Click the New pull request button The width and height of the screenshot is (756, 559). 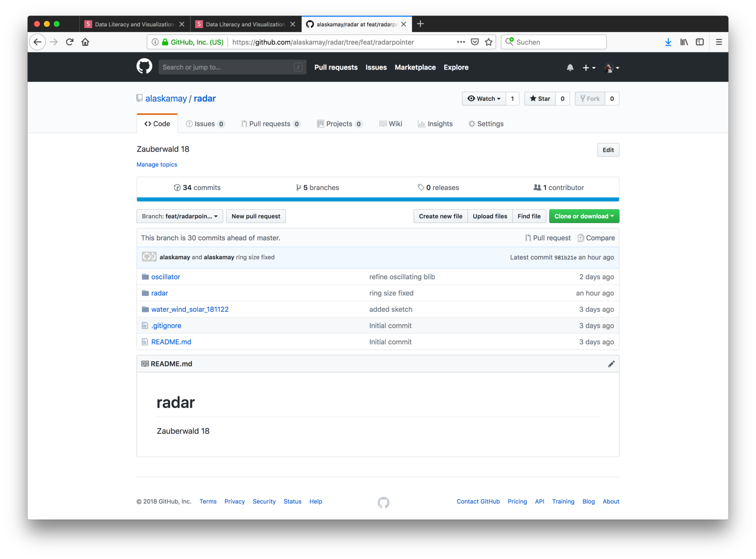(x=256, y=216)
